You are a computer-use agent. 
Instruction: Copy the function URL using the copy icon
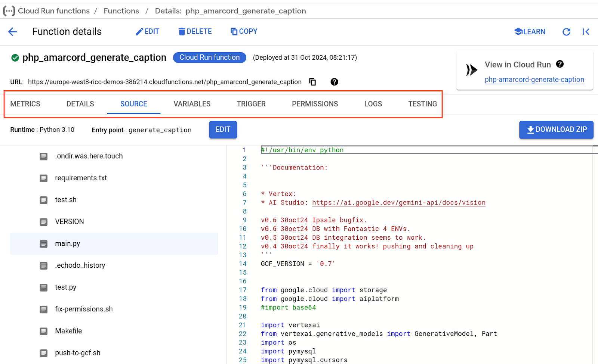click(312, 82)
